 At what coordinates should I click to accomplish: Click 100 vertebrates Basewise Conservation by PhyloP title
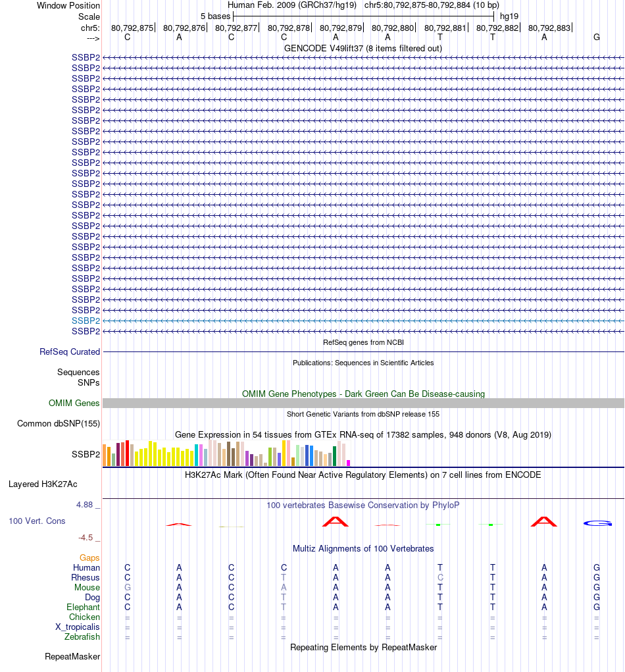click(x=363, y=505)
